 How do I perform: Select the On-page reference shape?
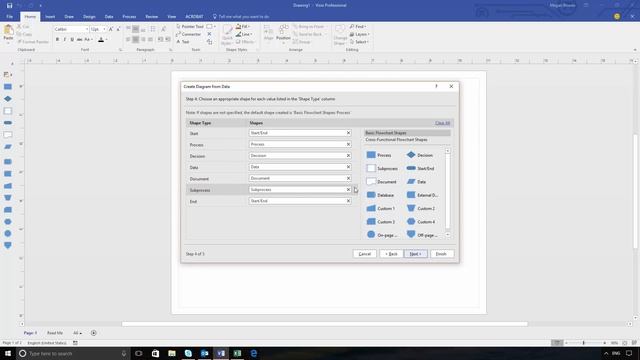[x=382, y=235]
